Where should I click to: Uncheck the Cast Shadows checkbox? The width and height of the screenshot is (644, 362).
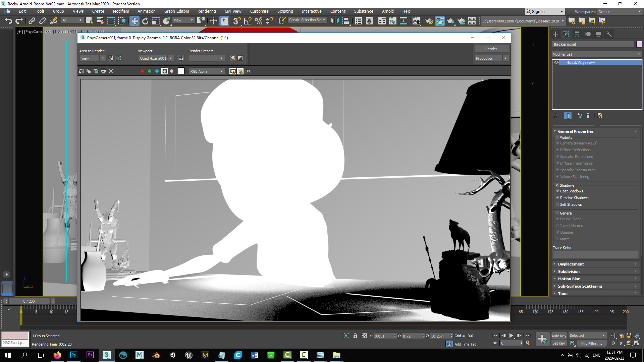point(557,191)
